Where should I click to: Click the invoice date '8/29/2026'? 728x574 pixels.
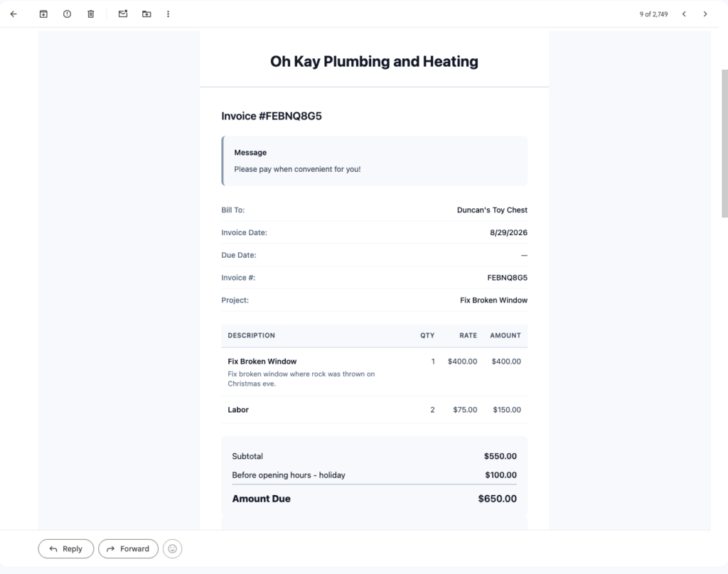pyautogui.click(x=508, y=232)
